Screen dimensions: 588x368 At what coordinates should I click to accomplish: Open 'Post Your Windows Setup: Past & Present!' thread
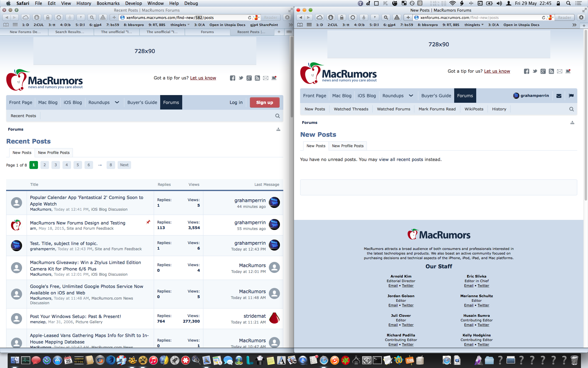coord(75,316)
